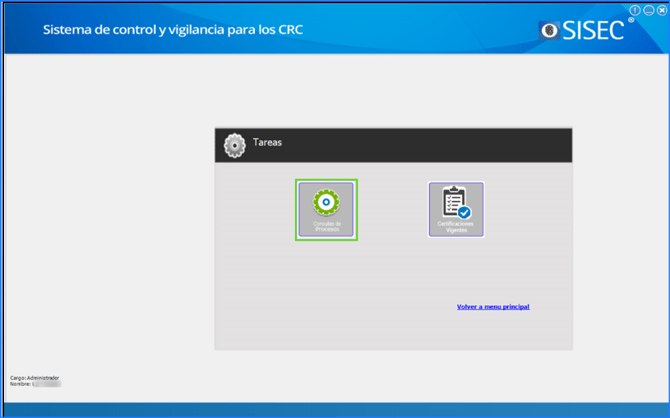Click the Cargo: Administrador label
This screenshot has height=418, width=670.
point(35,378)
